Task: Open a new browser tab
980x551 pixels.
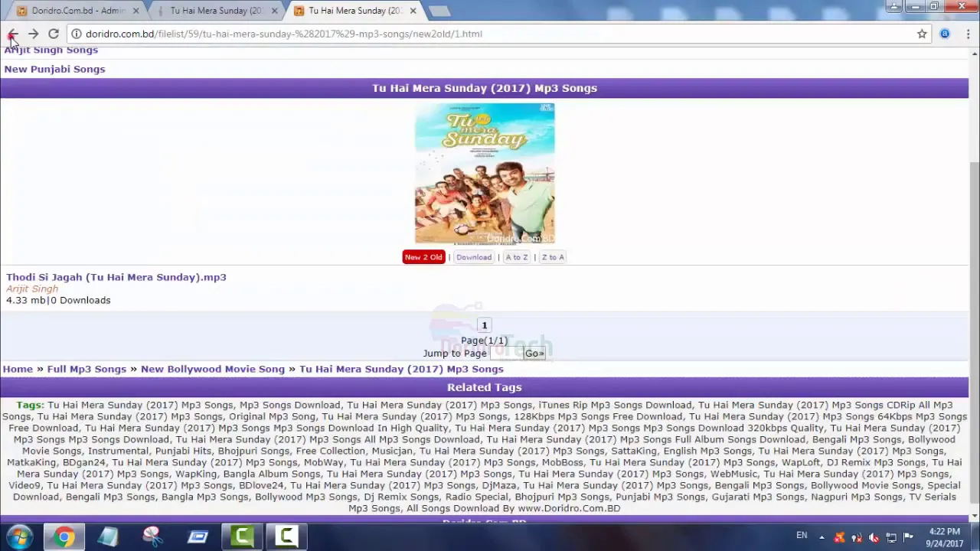Action: (x=439, y=11)
